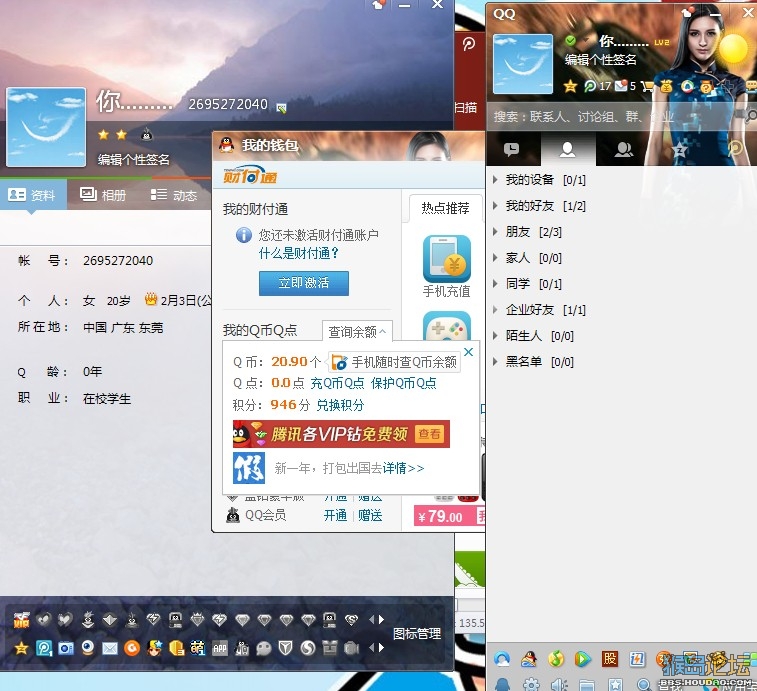The height and width of the screenshot is (691, 757).
Task: Open Tencent Video play icon in bottom bar
Action: (x=583, y=659)
